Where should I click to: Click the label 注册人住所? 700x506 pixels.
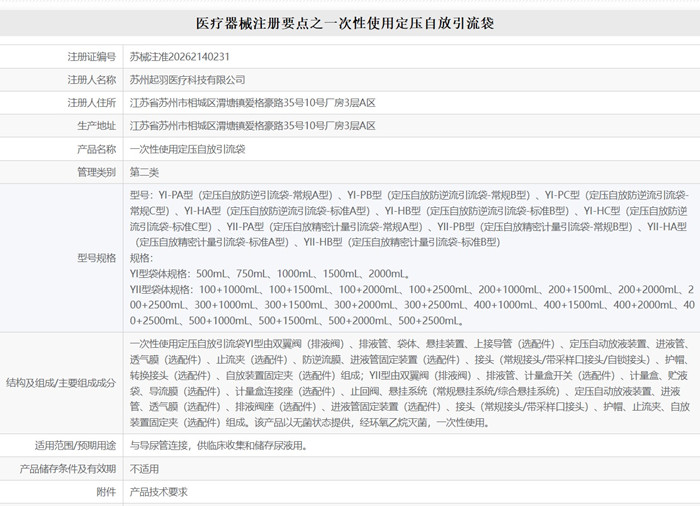pyautogui.click(x=92, y=103)
